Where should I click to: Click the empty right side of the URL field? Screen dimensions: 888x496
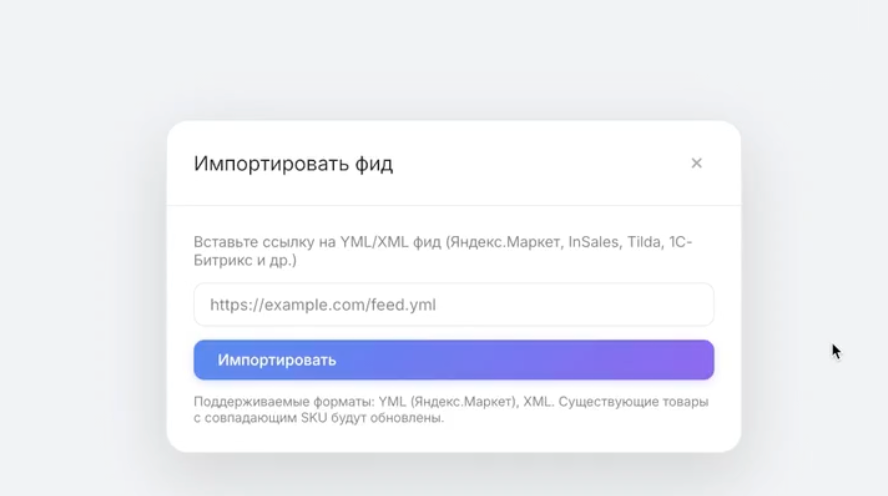point(595,305)
